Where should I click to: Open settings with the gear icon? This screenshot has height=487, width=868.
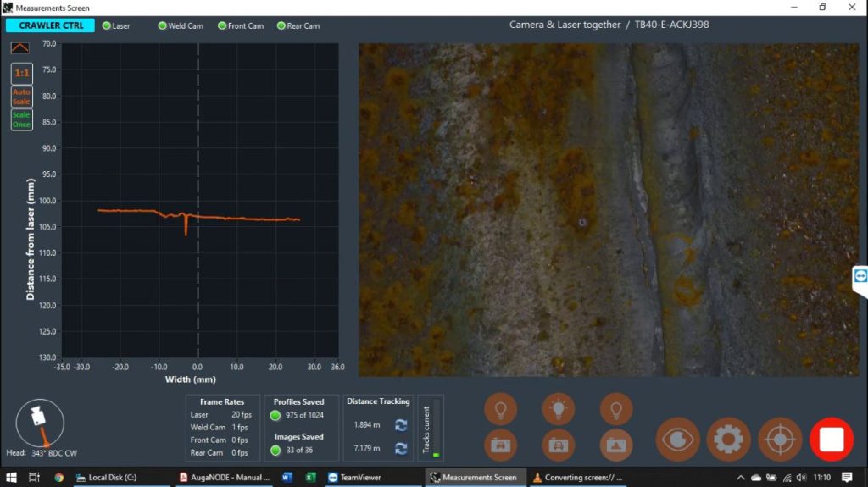pyautogui.click(x=728, y=439)
